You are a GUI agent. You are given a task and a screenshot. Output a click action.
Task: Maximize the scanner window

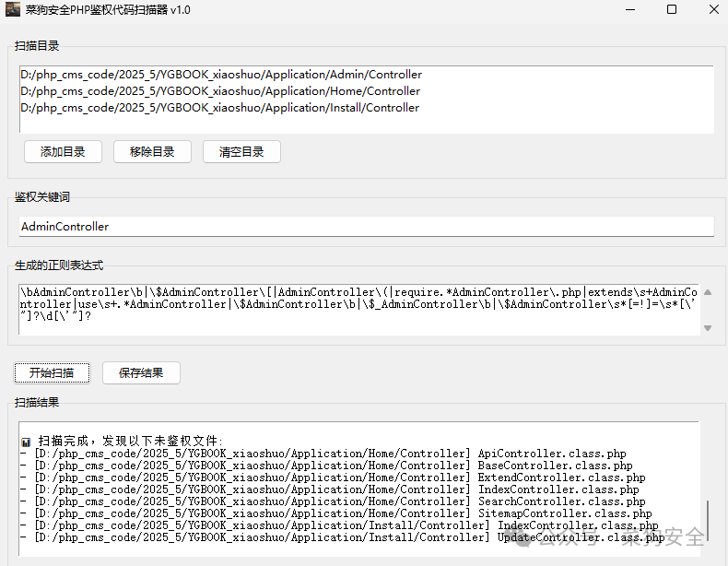[672, 9]
